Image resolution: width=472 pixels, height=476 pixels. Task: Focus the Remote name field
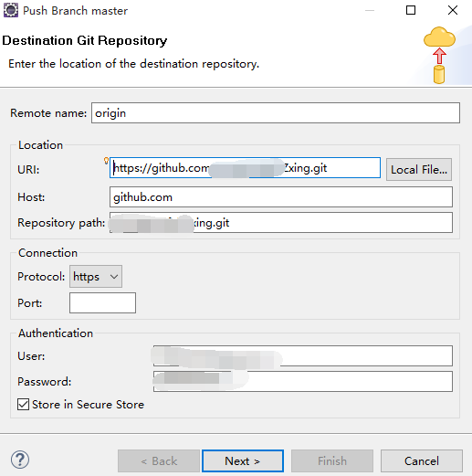276,113
